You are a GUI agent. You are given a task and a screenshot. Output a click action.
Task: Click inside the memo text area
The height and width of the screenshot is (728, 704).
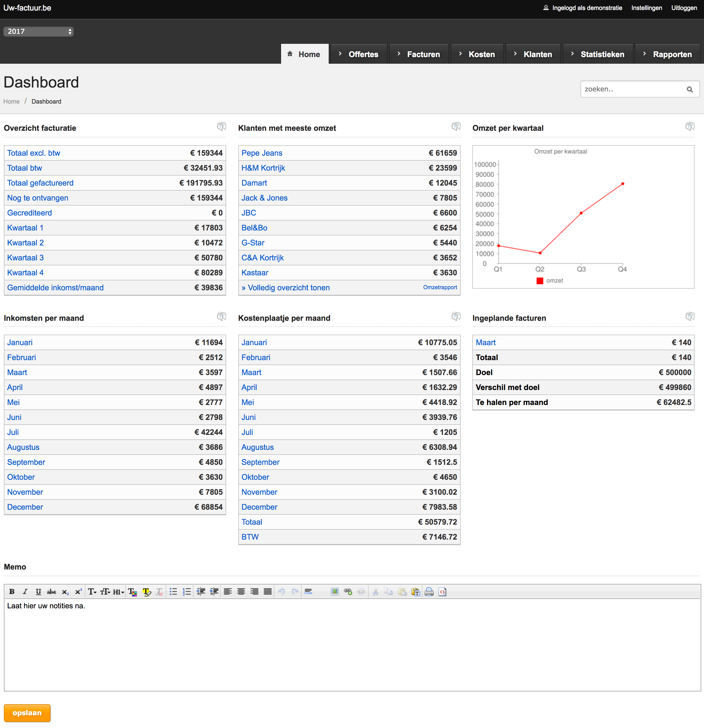(x=352, y=644)
